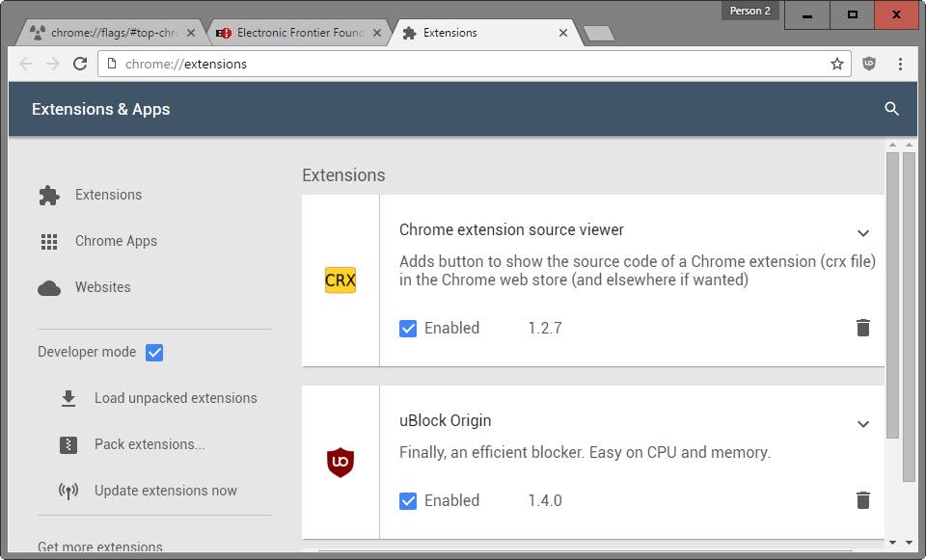Uncheck Enabled for uBlock Origin
This screenshot has width=926, height=560.
click(x=407, y=500)
